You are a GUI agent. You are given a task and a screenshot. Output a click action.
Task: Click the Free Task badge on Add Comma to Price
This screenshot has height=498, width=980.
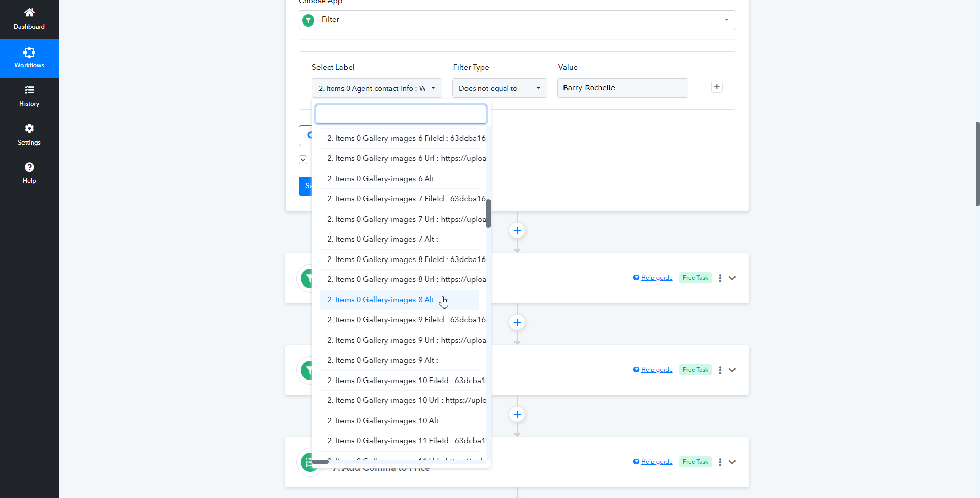click(x=695, y=462)
